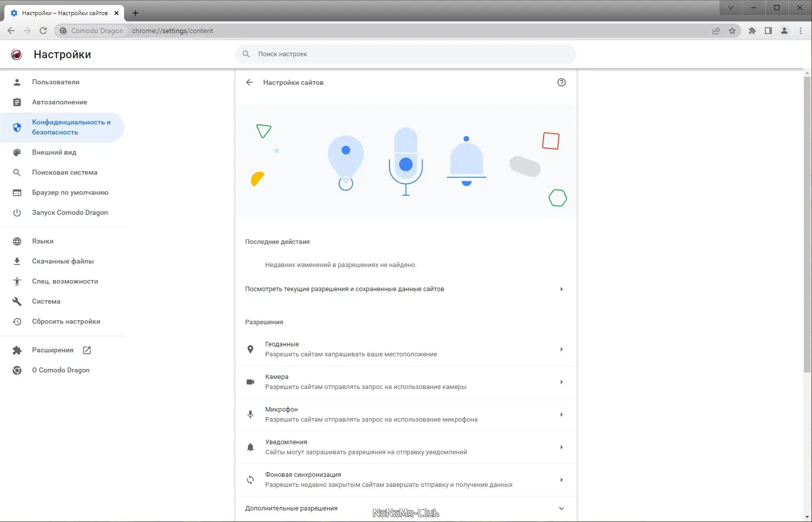This screenshot has width=812, height=522.
Task: Click the arrow at the Геоданные row
Action: [562, 349]
